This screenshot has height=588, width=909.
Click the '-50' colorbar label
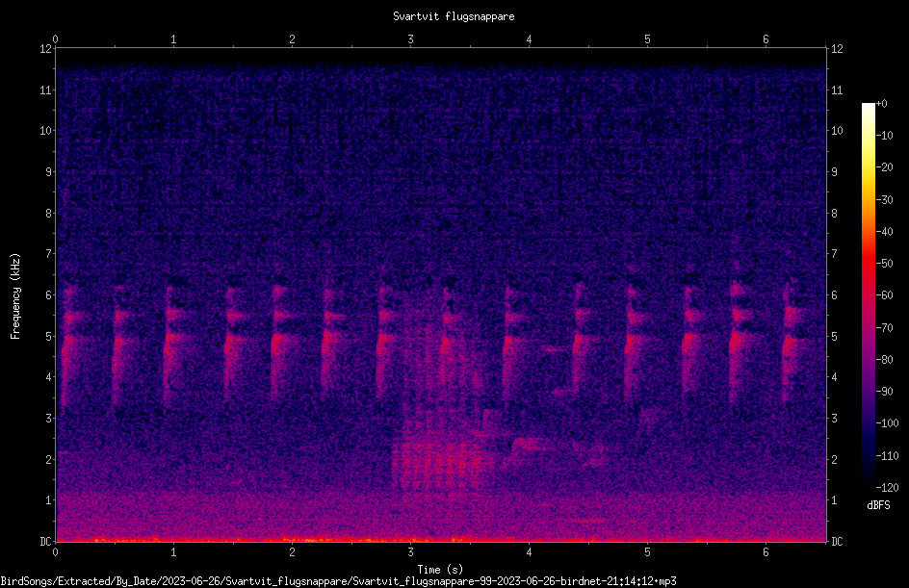[884, 264]
